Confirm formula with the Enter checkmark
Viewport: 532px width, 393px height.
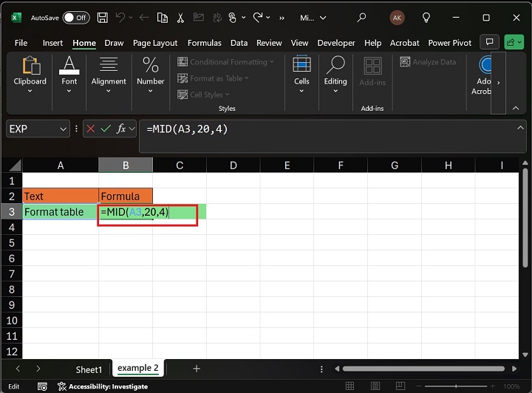tap(106, 129)
